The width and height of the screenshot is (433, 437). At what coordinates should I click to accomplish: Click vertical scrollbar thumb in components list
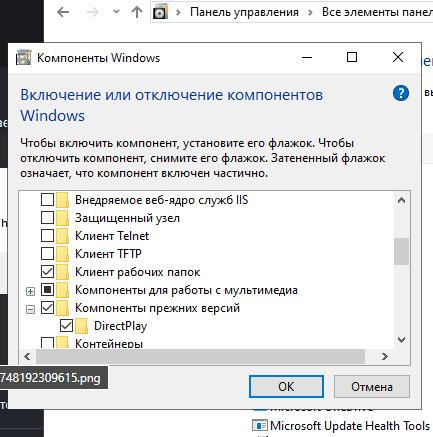tap(401, 251)
